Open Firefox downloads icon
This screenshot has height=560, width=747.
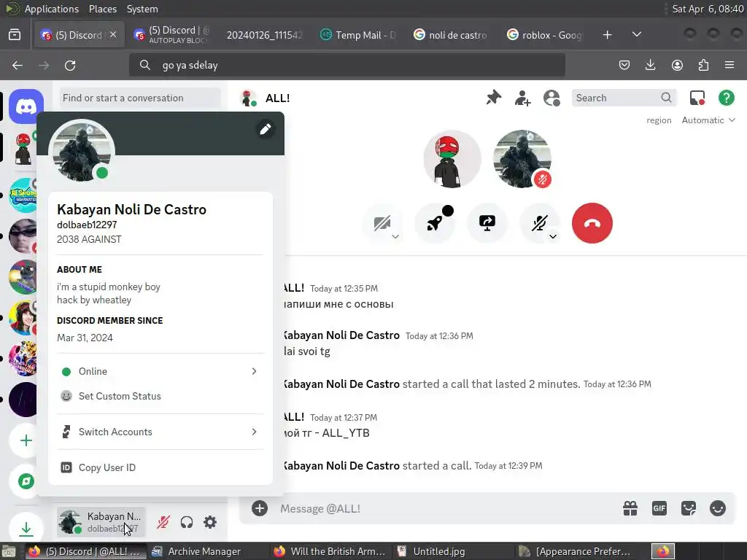(650, 65)
